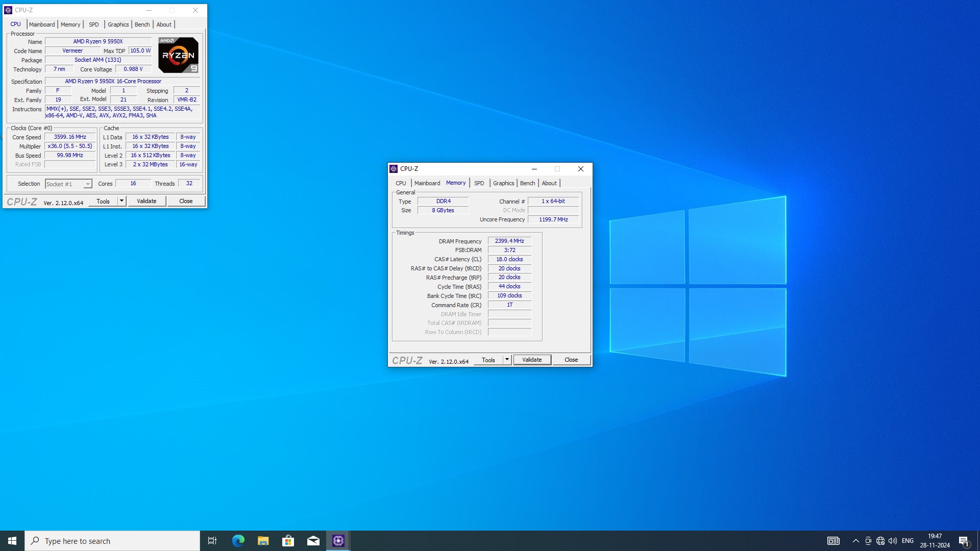980x551 pixels.
Task: Open Bench tab in the Memory window
Action: tap(528, 183)
